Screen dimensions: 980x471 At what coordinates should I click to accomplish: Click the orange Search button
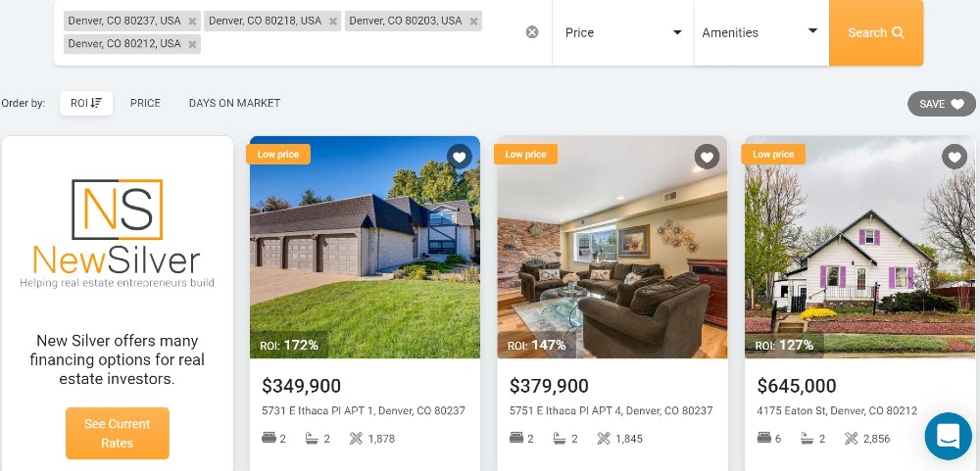coord(876,32)
